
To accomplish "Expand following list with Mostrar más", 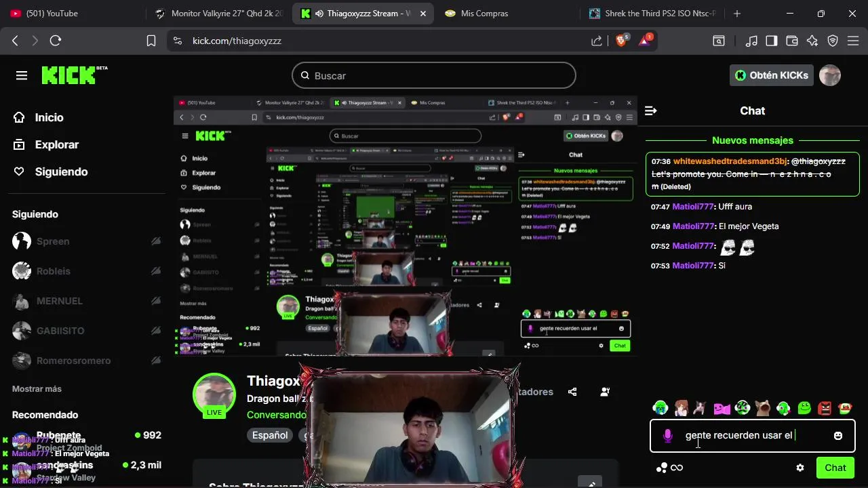I will point(37,389).
